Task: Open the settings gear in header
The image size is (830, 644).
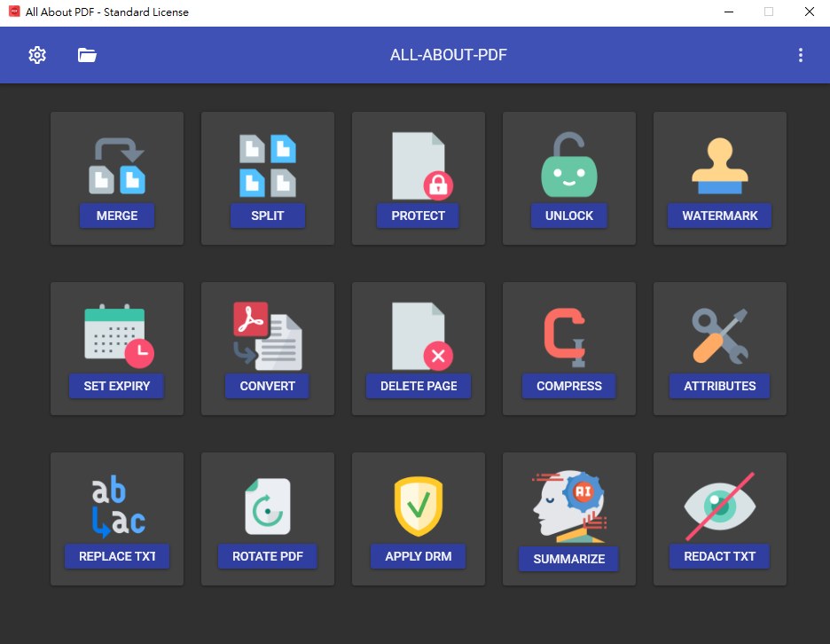Action: [x=37, y=55]
